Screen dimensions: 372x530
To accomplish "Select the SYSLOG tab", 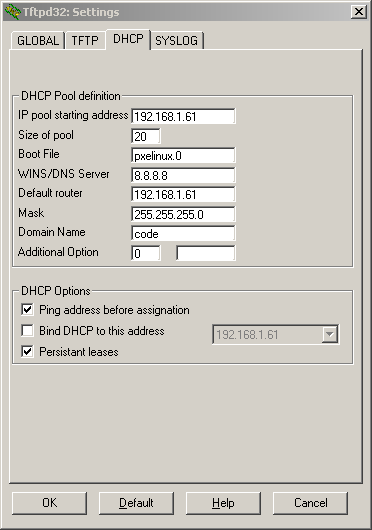I will coord(176,41).
